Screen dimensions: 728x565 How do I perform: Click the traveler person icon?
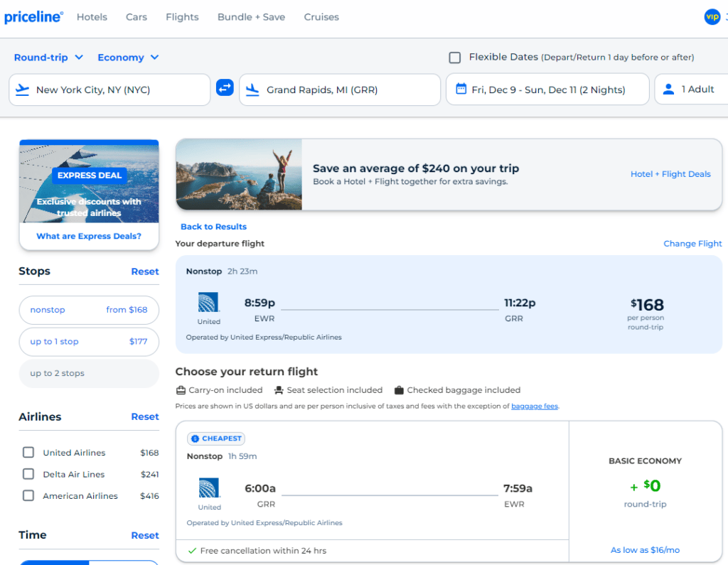click(668, 89)
